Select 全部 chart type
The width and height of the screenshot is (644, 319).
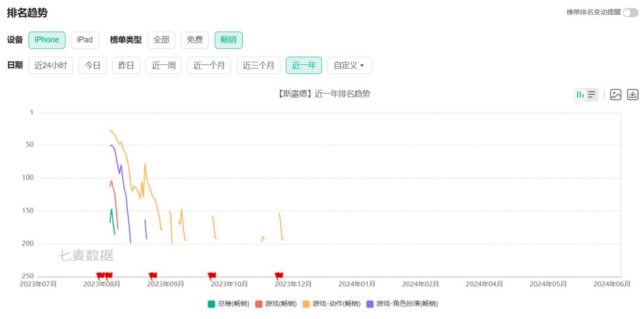coord(161,40)
